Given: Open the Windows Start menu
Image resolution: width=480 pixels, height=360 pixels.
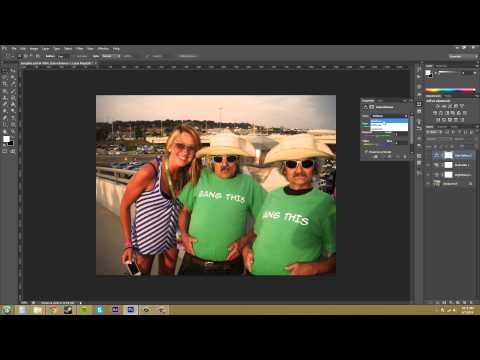Looking at the screenshot, I should click(6, 310).
